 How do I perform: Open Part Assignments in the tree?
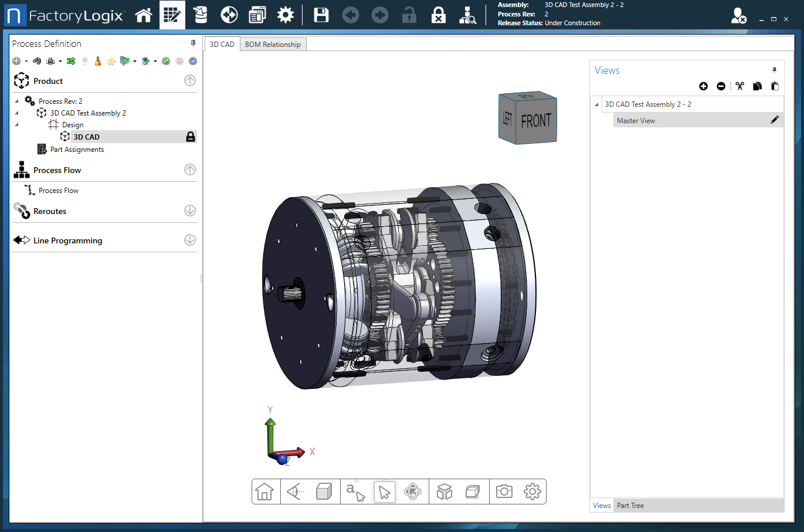pos(77,150)
